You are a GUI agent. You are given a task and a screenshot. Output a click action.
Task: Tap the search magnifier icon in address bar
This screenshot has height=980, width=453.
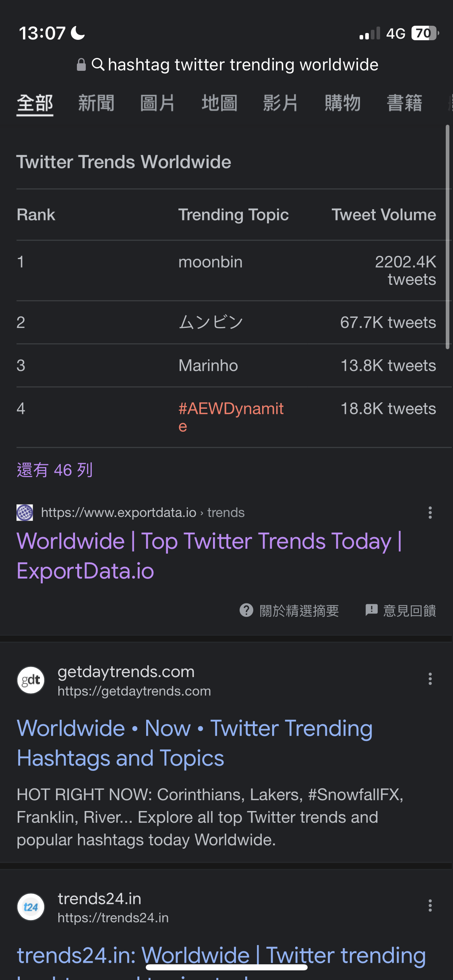pos(98,64)
